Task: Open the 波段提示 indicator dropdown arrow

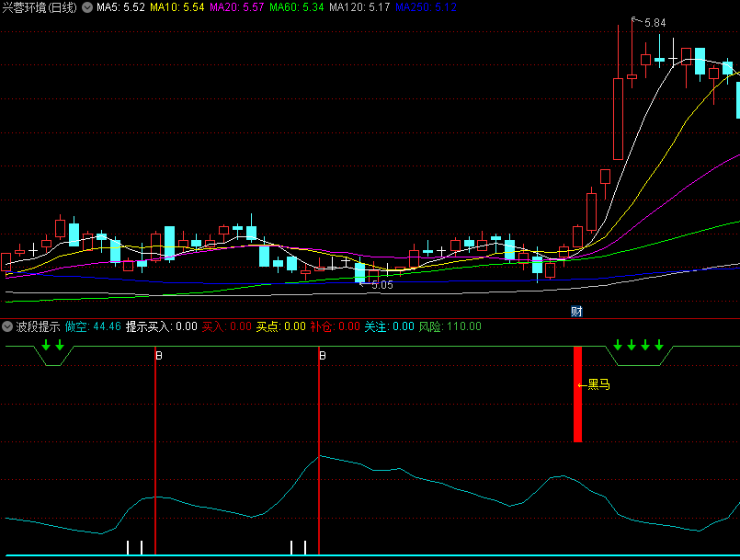Action: [x=7, y=326]
